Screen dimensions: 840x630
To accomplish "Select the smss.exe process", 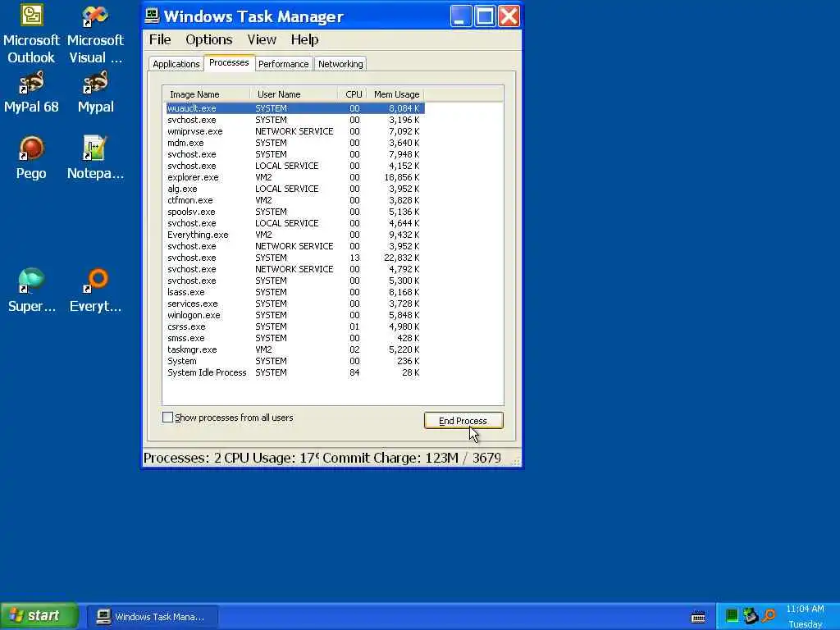I will pyautogui.click(x=294, y=338).
